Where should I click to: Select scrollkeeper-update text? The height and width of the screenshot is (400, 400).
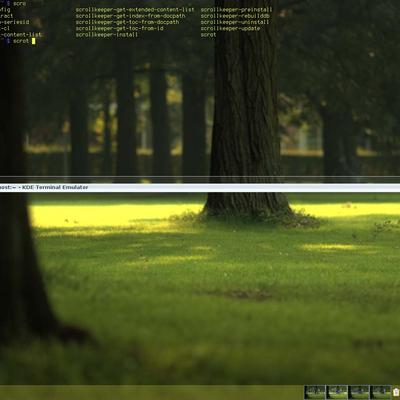tap(230, 29)
